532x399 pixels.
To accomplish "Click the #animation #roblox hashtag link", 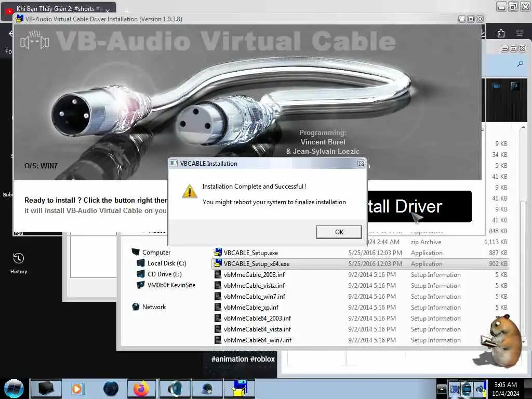I will click(243, 359).
